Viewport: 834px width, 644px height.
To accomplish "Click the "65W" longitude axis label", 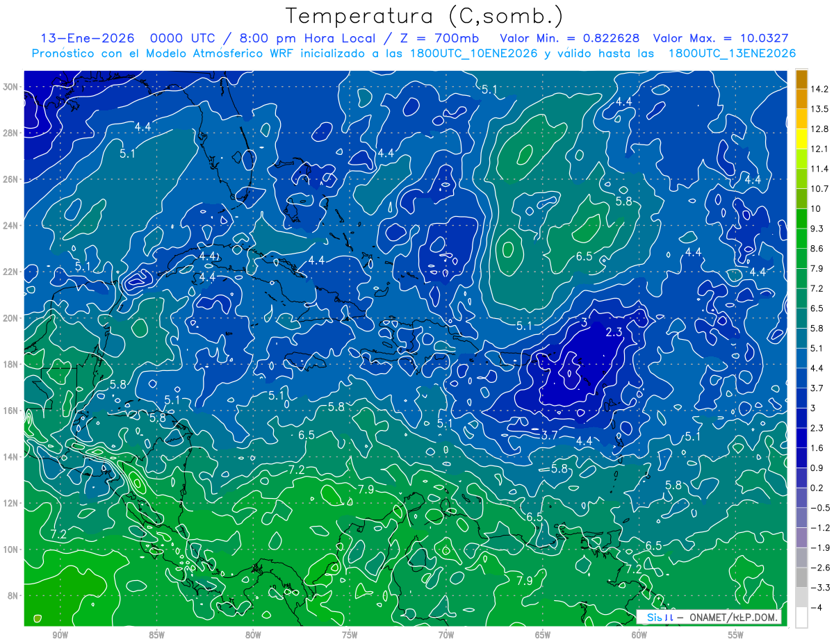I will click(x=543, y=635).
